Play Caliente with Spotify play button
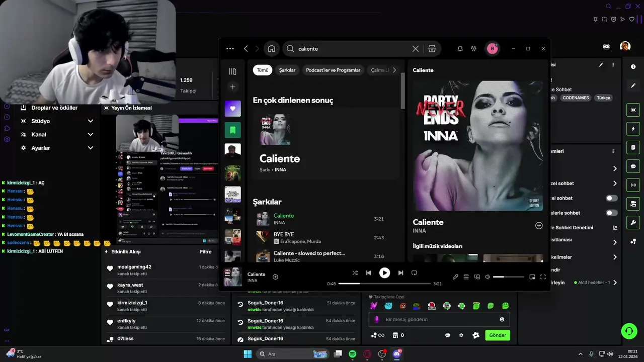The width and height of the screenshot is (644, 362). [x=384, y=273]
